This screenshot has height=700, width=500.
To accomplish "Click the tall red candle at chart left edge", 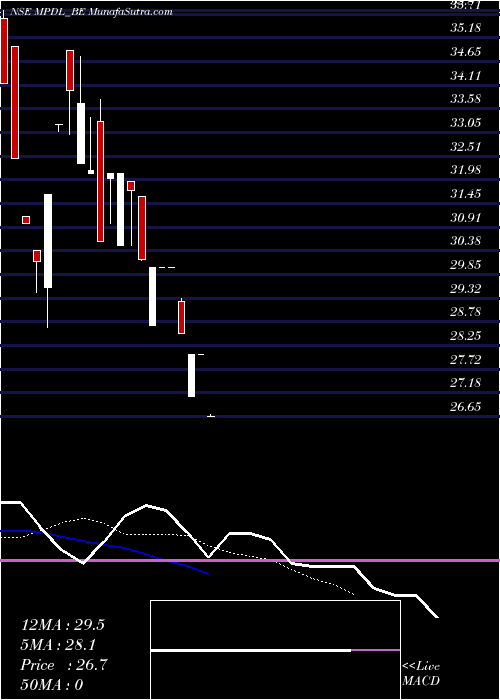I will click(4, 50).
